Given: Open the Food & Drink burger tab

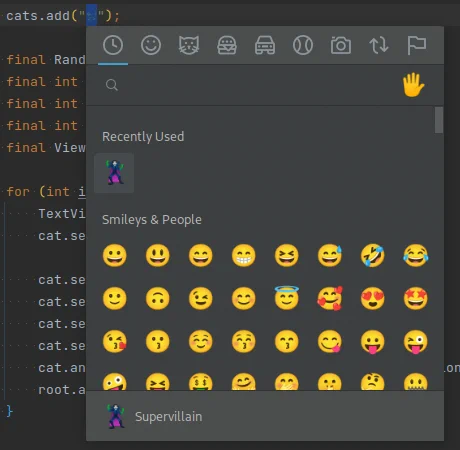Looking at the screenshot, I should pyautogui.click(x=227, y=45).
